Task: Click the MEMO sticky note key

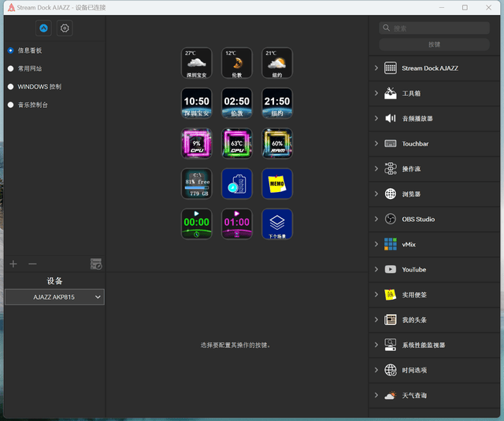Action: point(276,183)
